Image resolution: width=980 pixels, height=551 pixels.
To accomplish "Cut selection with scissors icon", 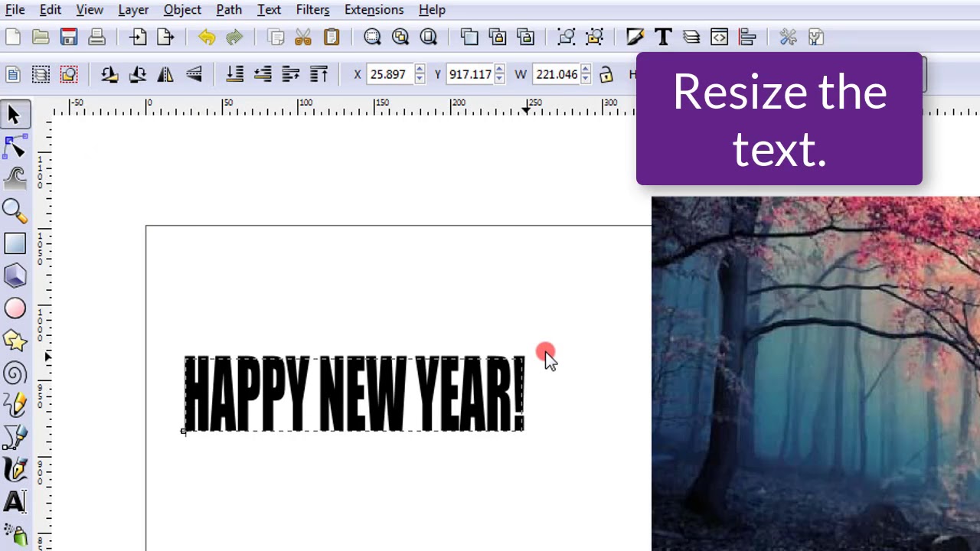I will 303,37.
